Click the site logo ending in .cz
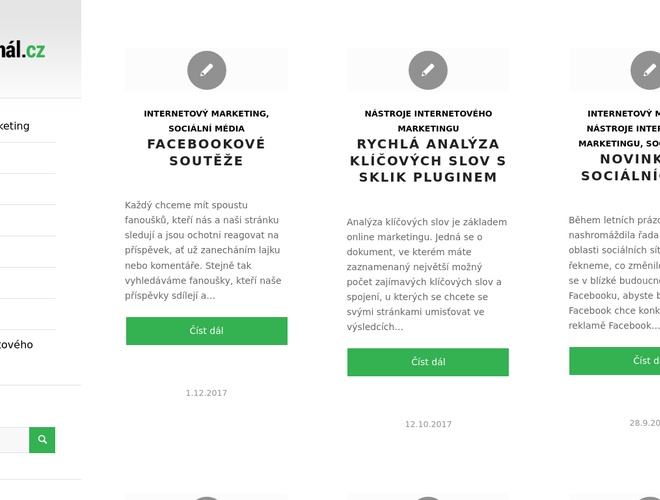Image resolution: width=660 pixels, height=500 pixels. [23, 50]
